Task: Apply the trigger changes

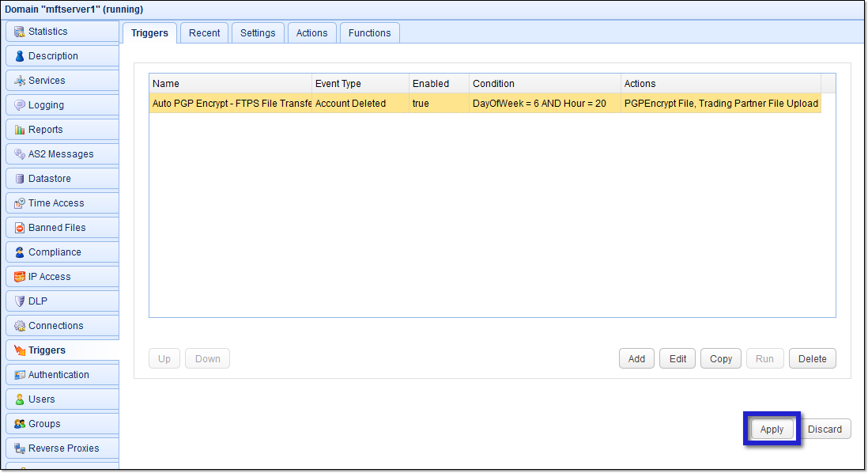Action: tap(771, 428)
